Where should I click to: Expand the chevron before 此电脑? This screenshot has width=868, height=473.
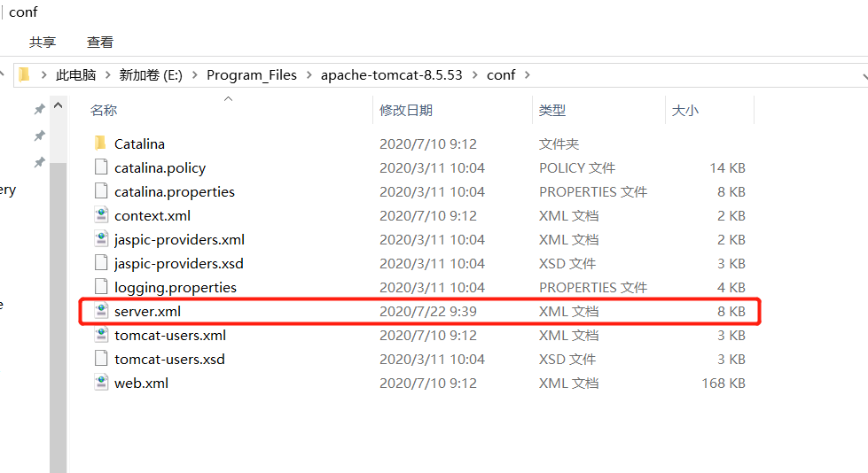(x=43, y=75)
